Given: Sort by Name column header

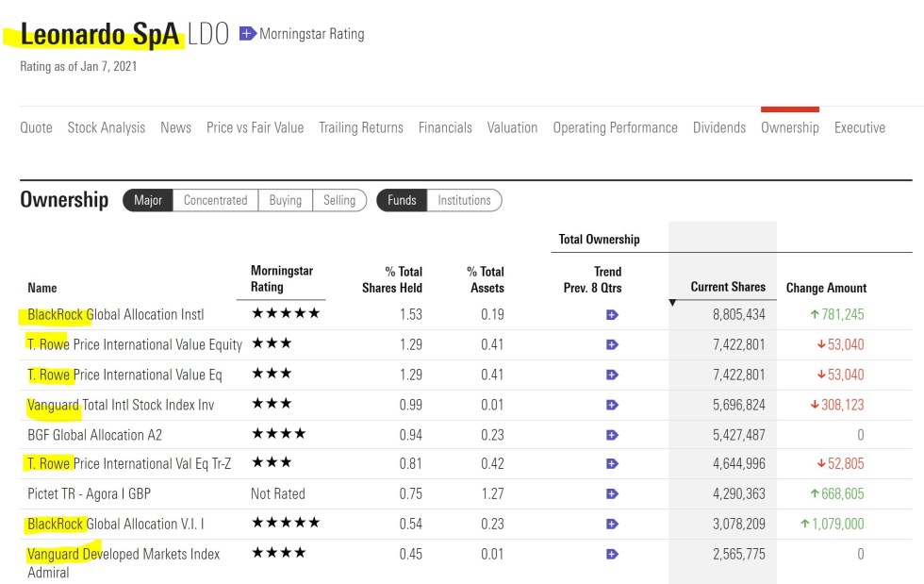Looking at the screenshot, I should [42, 288].
